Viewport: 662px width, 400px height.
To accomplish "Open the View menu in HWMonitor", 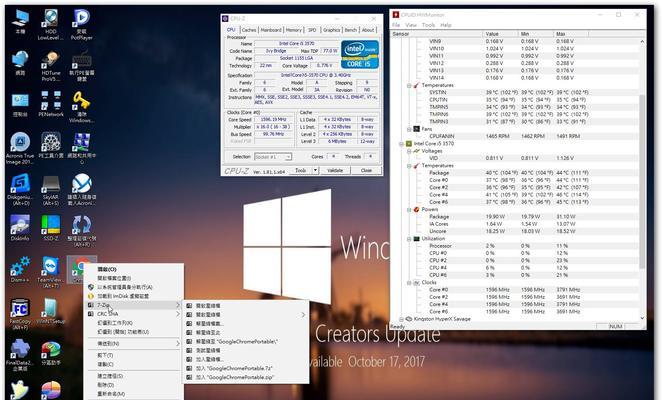I will coord(411,25).
